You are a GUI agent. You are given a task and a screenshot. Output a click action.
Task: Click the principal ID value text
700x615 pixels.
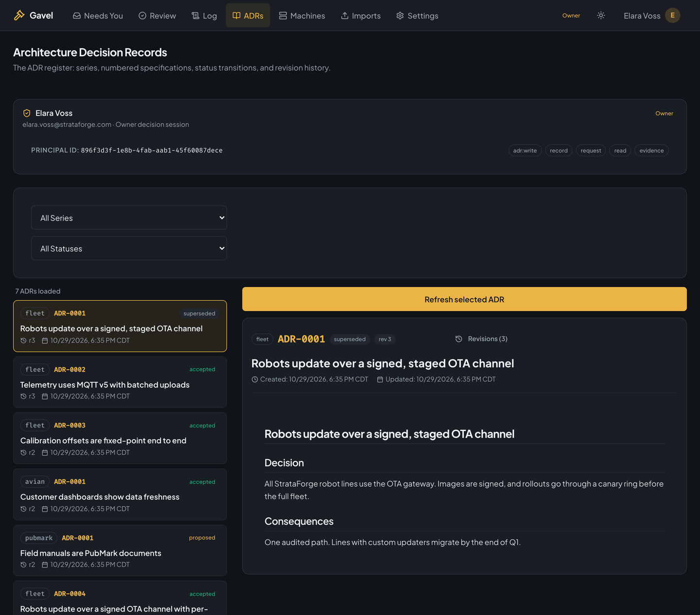click(152, 151)
